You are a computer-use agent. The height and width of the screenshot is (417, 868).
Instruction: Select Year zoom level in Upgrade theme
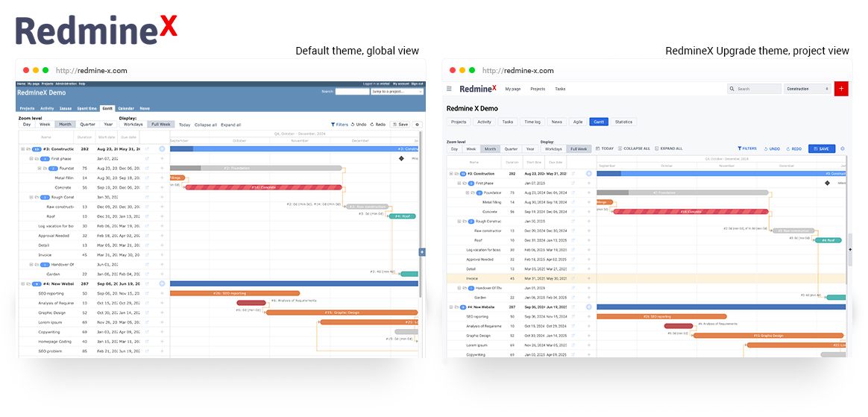coord(530,149)
